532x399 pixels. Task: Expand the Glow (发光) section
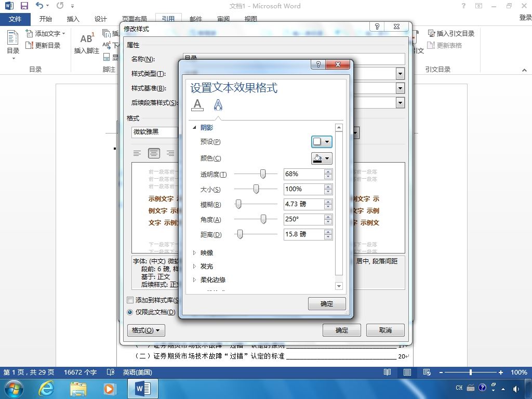pos(194,267)
